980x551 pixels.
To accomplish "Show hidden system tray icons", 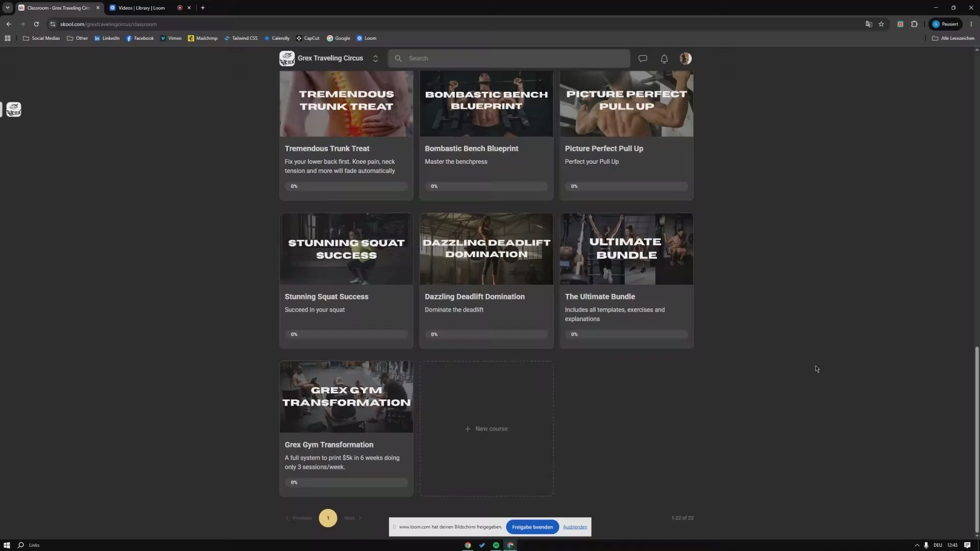I will 917,545.
